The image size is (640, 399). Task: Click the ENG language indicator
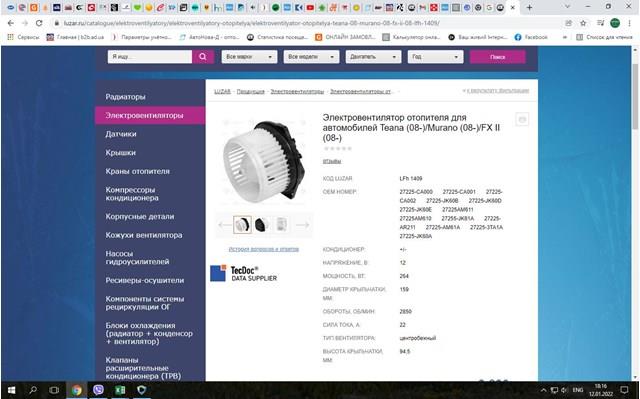(577, 390)
